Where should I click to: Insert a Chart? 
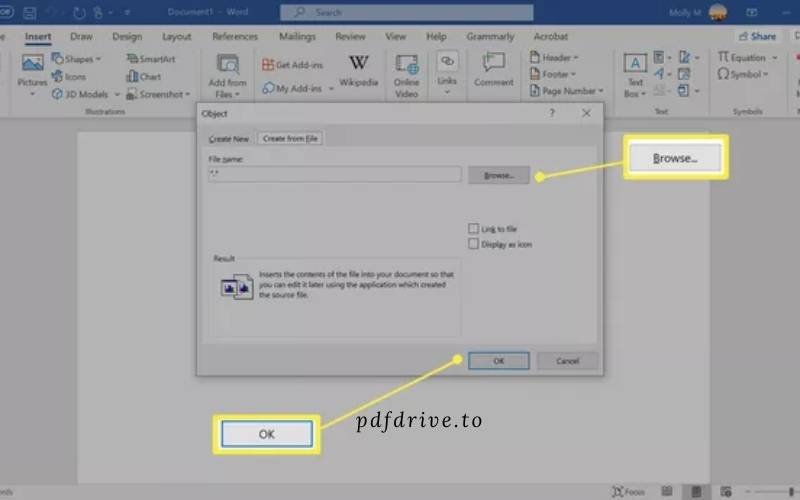pos(143,77)
